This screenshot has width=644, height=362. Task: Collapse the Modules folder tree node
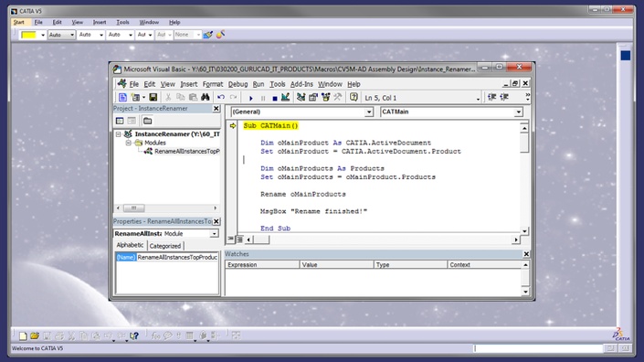click(x=129, y=143)
